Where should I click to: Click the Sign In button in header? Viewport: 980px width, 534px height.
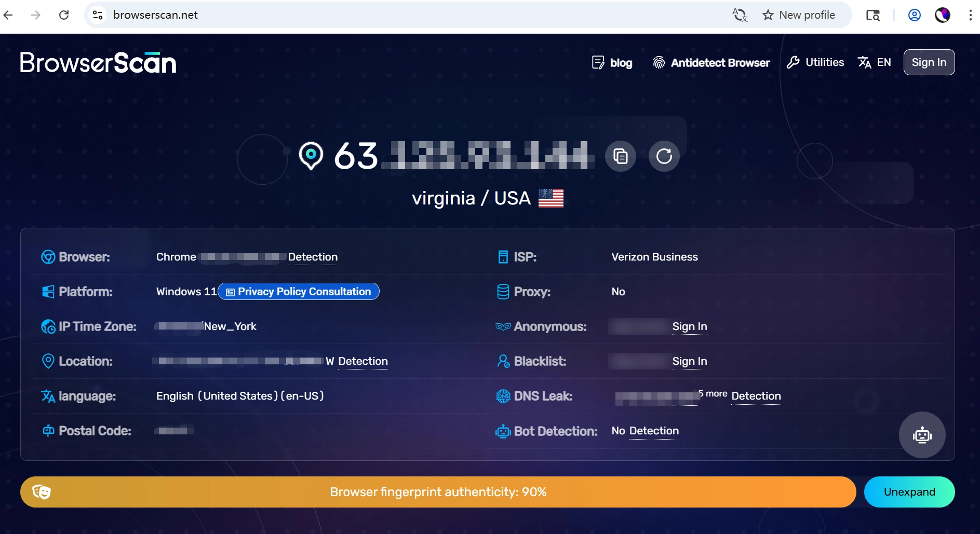929,62
